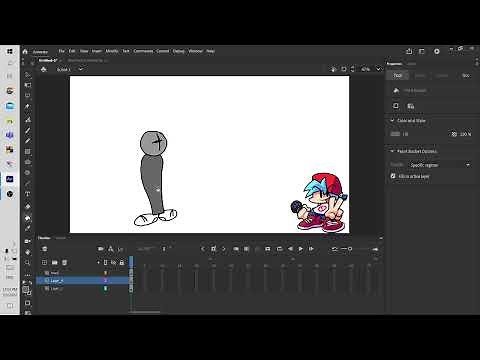This screenshot has width=480, height=360.
Task: Click the Play button in timeline
Action: coord(300,249)
